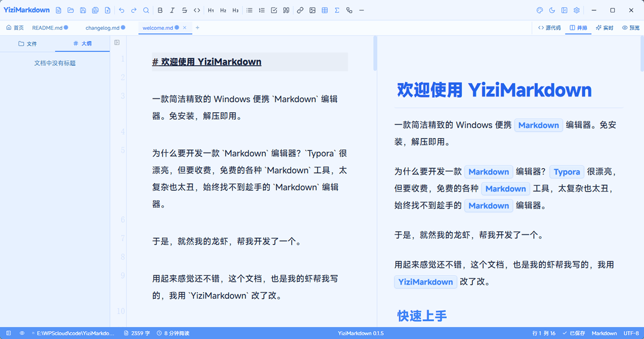The width and height of the screenshot is (644, 339).
Task: Click the '文档中没有标题' outline message
Action: tap(55, 63)
